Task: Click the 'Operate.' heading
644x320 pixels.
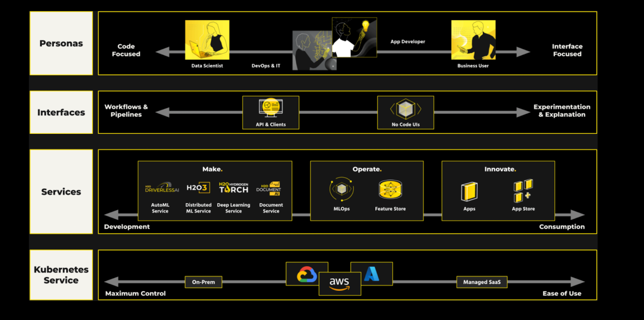Action: point(367,169)
